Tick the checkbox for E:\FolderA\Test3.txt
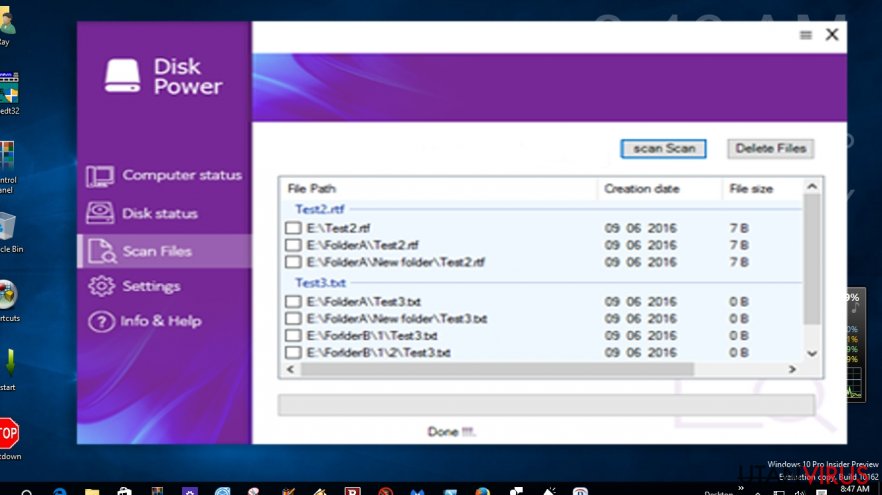Viewport: 882px width, 495px height. [x=293, y=301]
